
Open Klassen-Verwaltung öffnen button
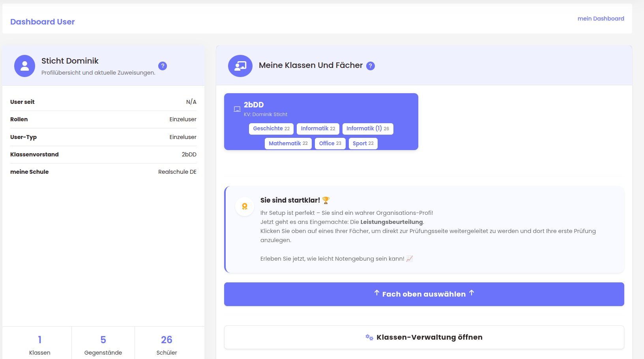(x=424, y=337)
